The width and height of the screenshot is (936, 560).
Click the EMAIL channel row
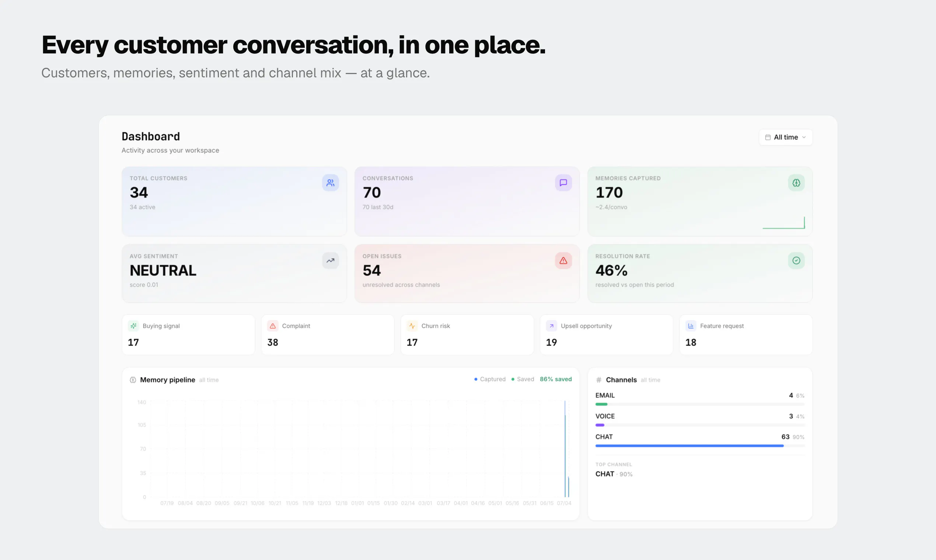tap(700, 399)
